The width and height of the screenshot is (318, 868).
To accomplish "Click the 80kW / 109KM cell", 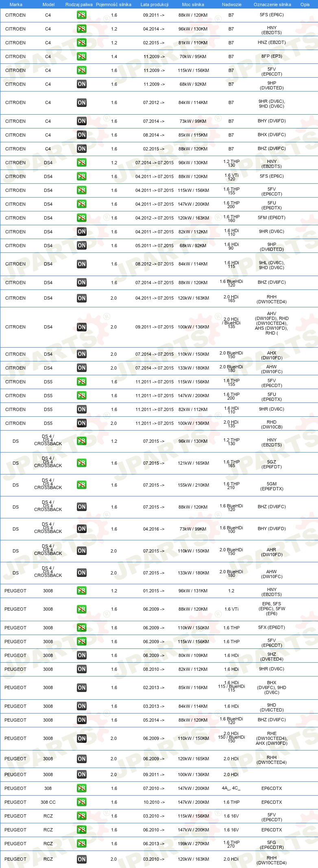I will tap(193, 655).
